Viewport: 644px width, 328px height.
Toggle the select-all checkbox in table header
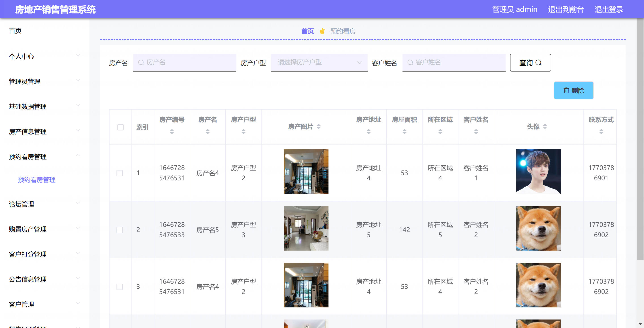click(121, 127)
